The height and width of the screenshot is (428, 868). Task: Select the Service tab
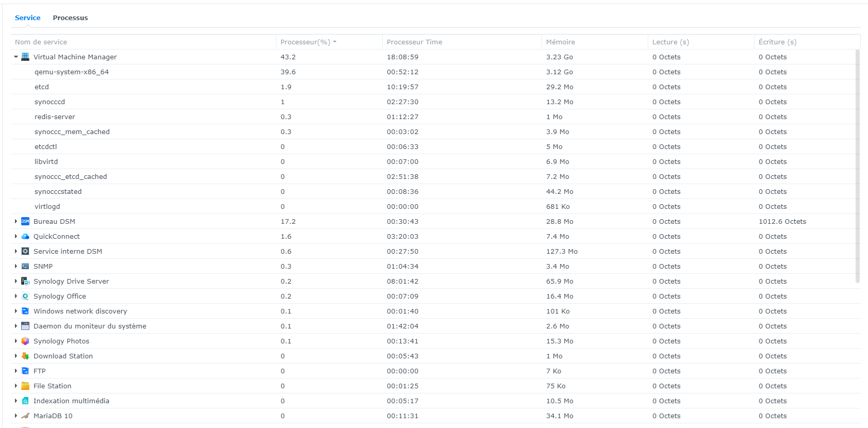pos(27,18)
